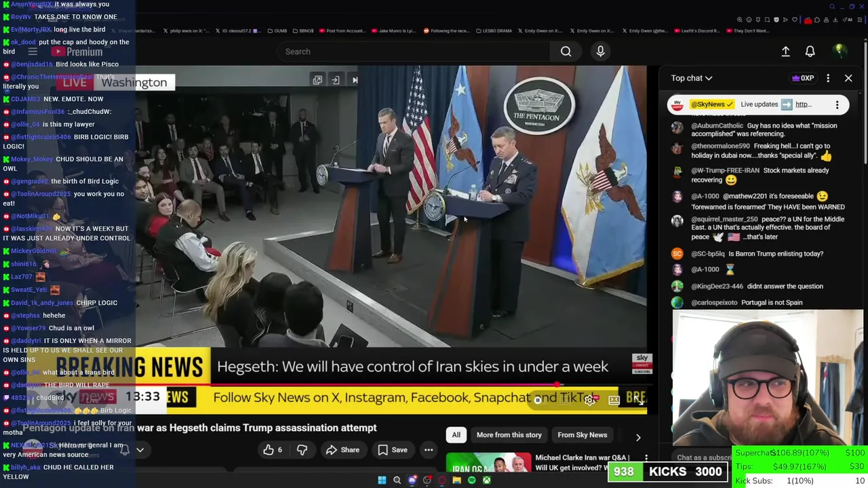Select More from this story chip
This screenshot has height=488, width=868.
click(x=509, y=435)
